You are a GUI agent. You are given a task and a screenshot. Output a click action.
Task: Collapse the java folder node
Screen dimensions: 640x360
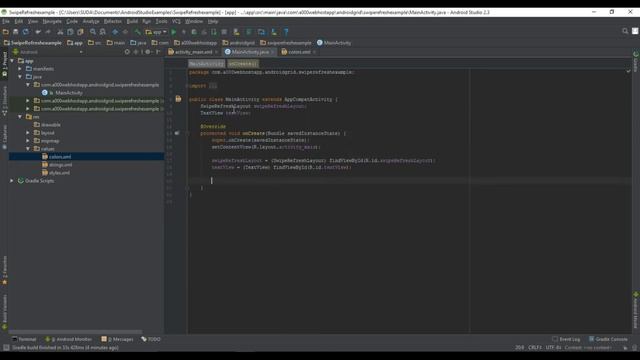click(x=20, y=77)
